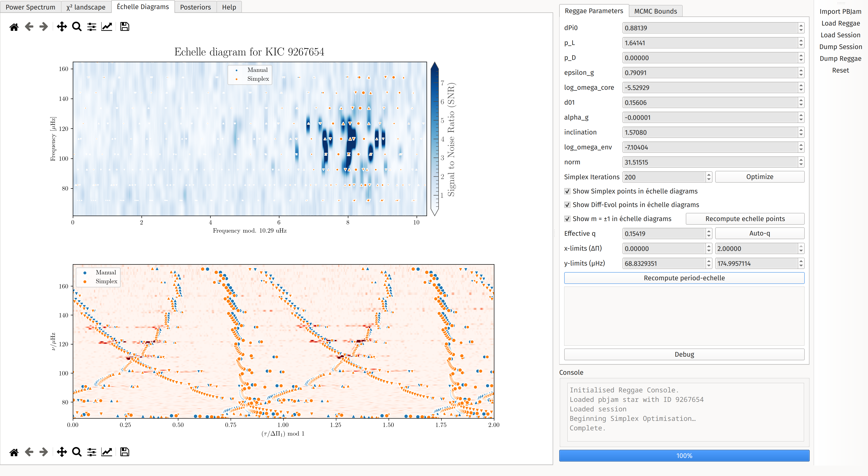This screenshot has height=476, width=868.
Task: Click the top toolbar Save figure icon
Action: click(125, 27)
